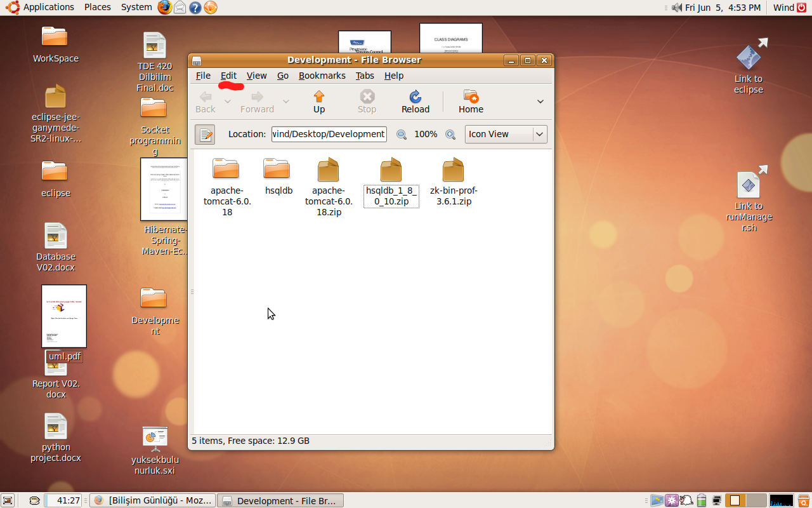The image size is (812, 508).
Task: Click the Show Desktop button in bottom panel
Action: point(8,500)
